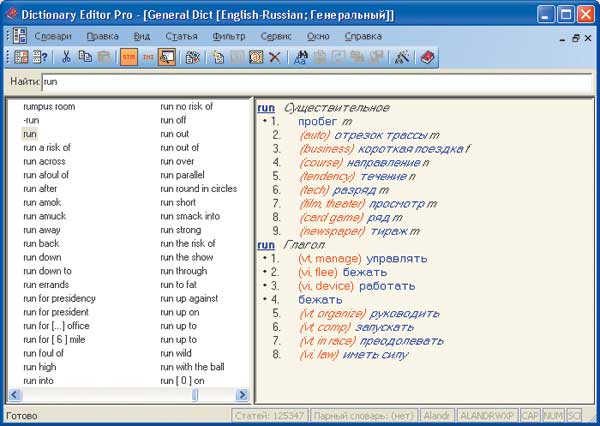
Task: Click the greyed-out Paste clipboard icon
Action: 104,57
